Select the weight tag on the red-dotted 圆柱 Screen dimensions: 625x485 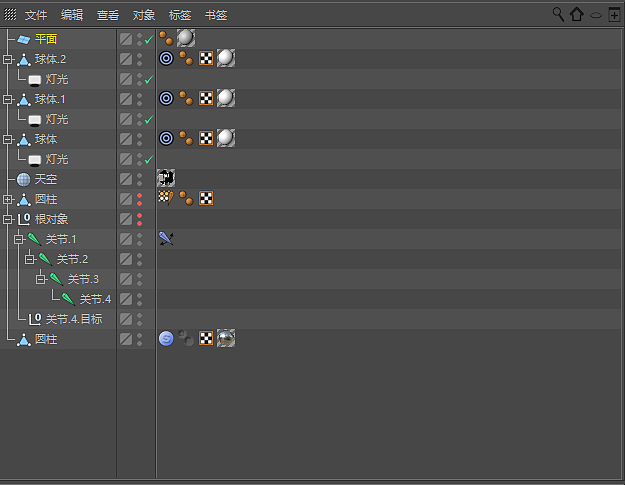(x=166, y=198)
